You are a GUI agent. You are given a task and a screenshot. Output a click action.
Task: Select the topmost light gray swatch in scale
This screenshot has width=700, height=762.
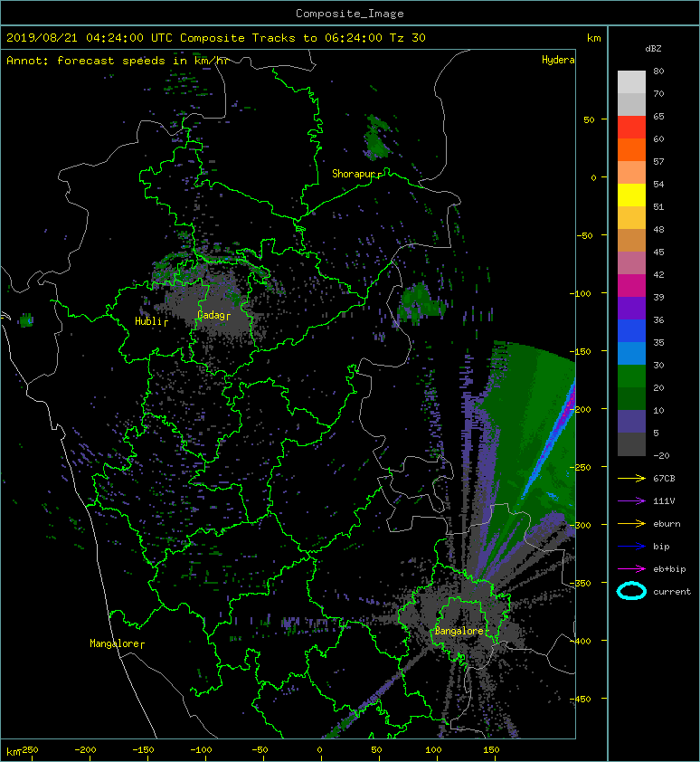[x=631, y=82]
